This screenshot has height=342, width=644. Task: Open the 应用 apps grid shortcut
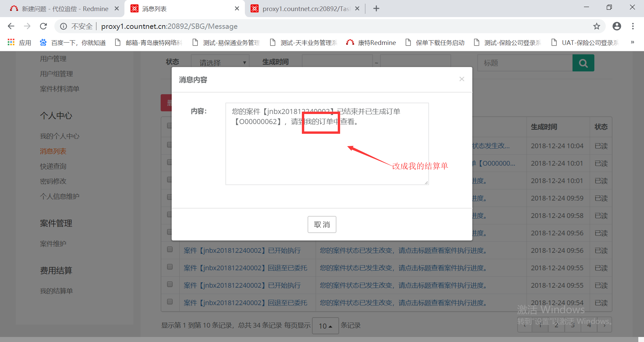(19, 43)
